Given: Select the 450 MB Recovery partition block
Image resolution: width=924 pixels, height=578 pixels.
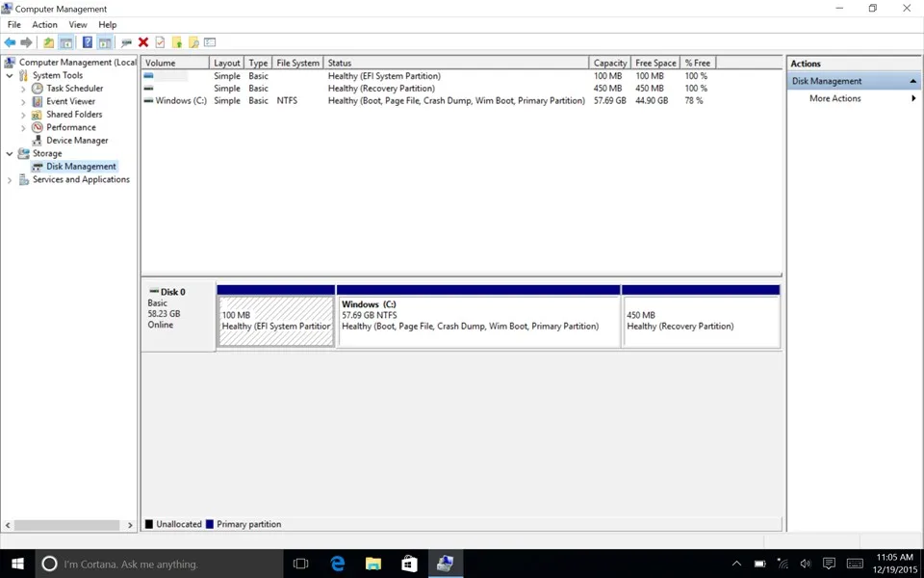Looking at the screenshot, I should pyautogui.click(x=702, y=321).
